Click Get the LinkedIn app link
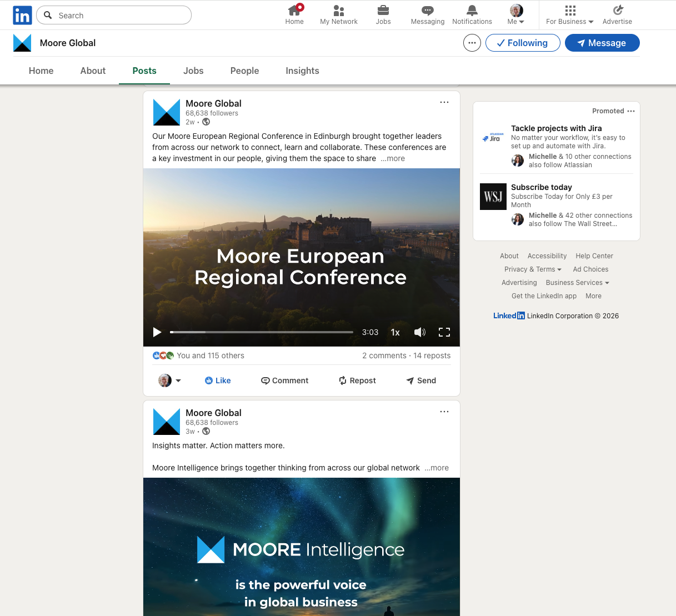 point(544,296)
